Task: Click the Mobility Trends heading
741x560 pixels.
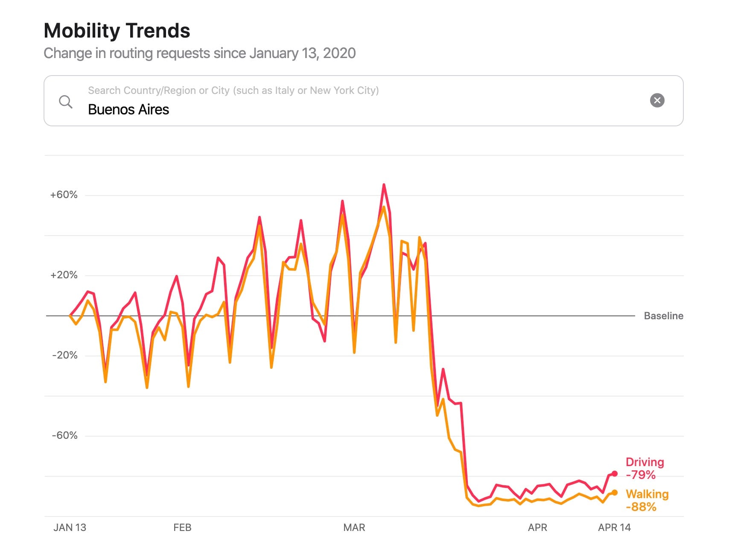Action: [x=117, y=31]
